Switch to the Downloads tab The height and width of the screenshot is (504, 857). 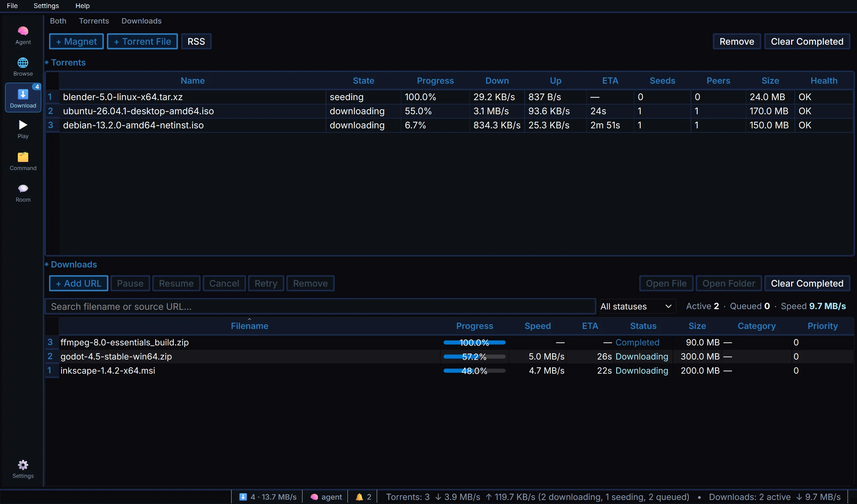tap(141, 21)
